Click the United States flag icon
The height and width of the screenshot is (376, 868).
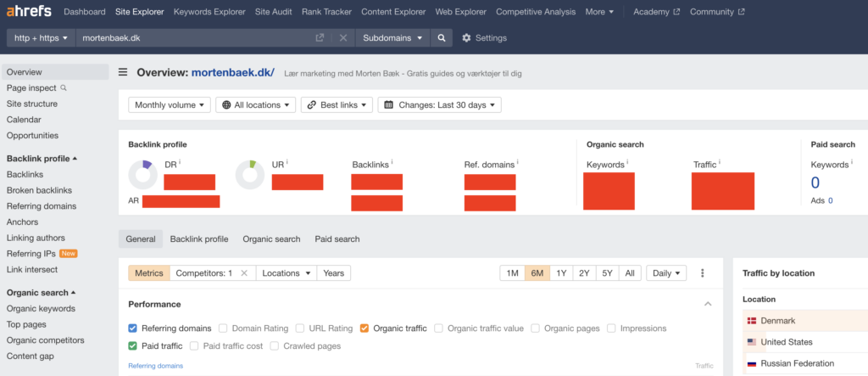coord(752,342)
